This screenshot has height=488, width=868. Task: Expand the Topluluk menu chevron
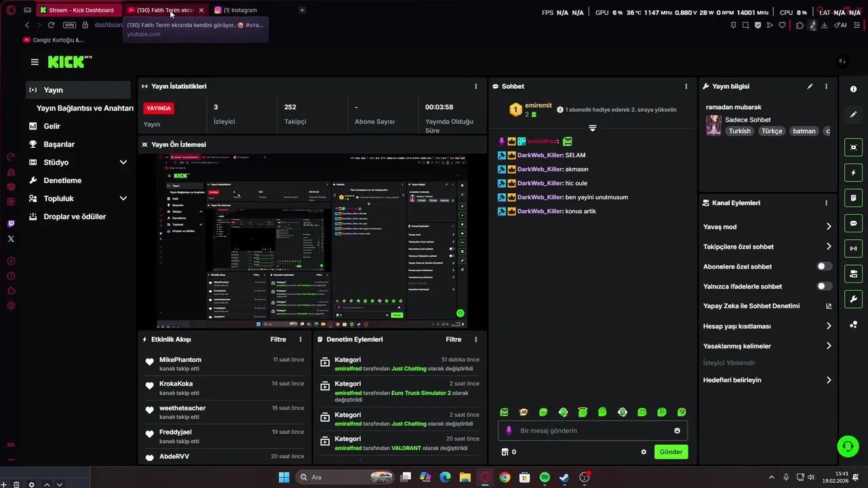click(123, 199)
